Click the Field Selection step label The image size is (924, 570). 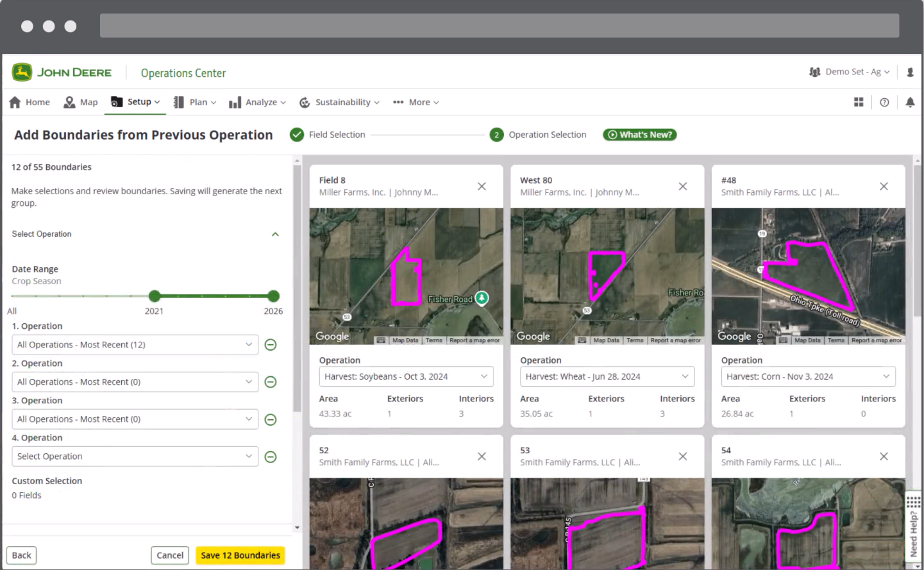(x=337, y=135)
